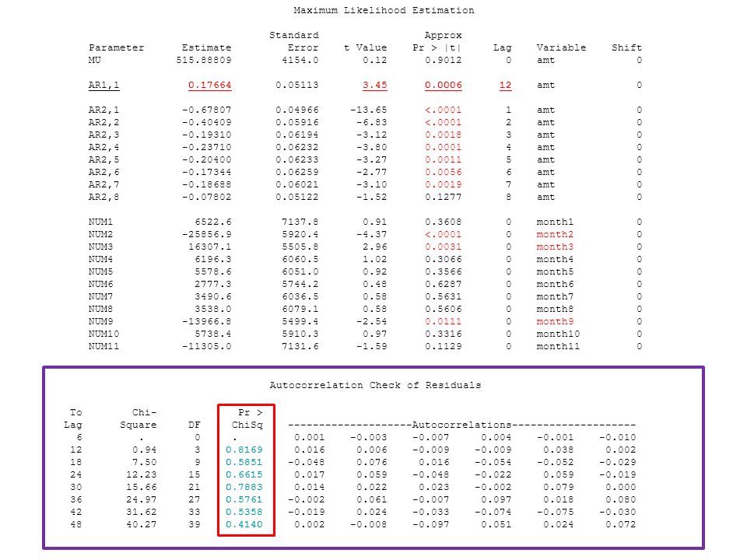Click the 'Shift' column header
The height and width of the screenshot is (560, 747).
[x=627, y=47]
